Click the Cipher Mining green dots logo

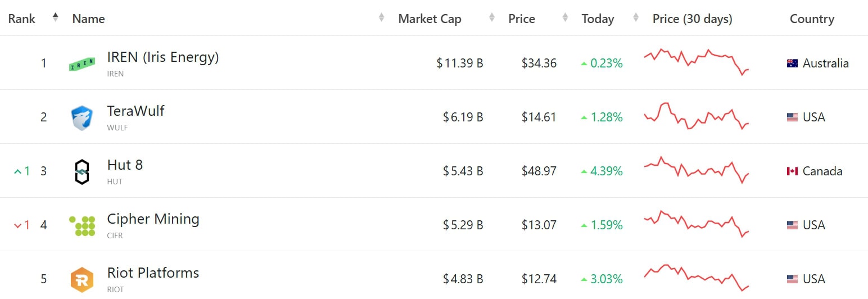(82, 225)
